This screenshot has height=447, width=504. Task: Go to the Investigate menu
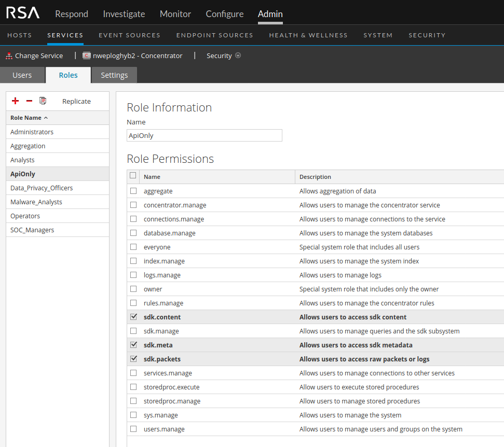tap(124, 14)
